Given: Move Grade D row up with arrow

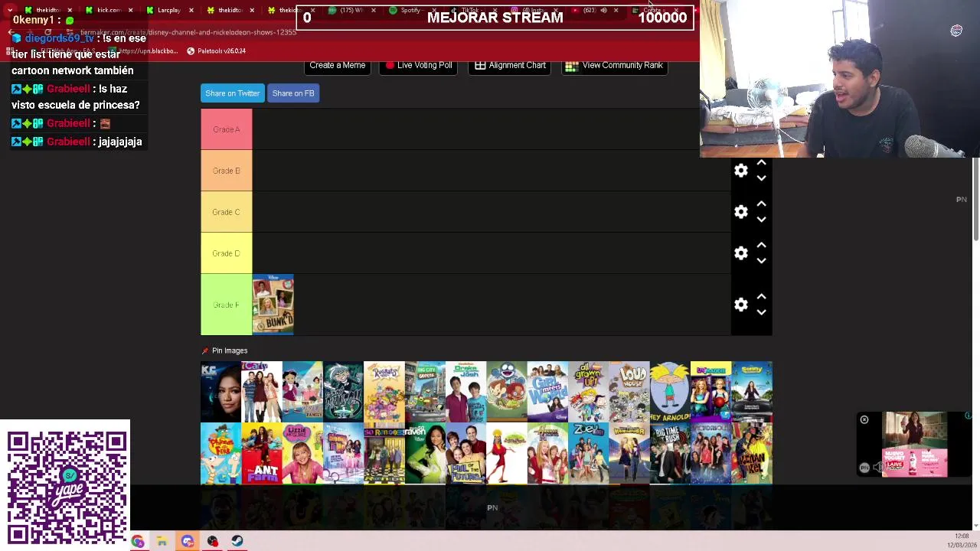Looking at the screenshot, I should tap(761, 246).
